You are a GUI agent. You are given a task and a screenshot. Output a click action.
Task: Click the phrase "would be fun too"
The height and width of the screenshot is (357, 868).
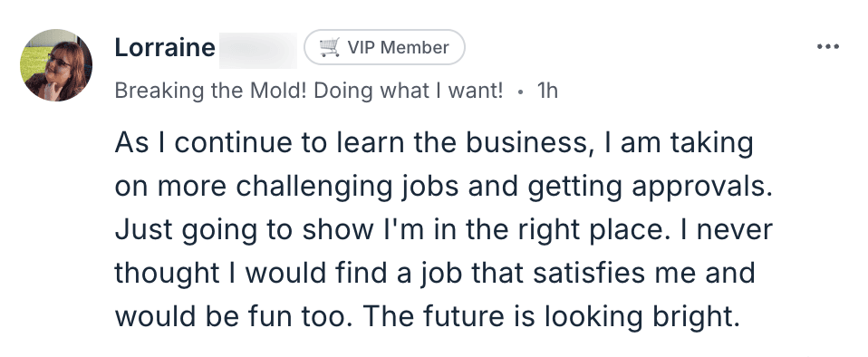[x=231, y=317]
